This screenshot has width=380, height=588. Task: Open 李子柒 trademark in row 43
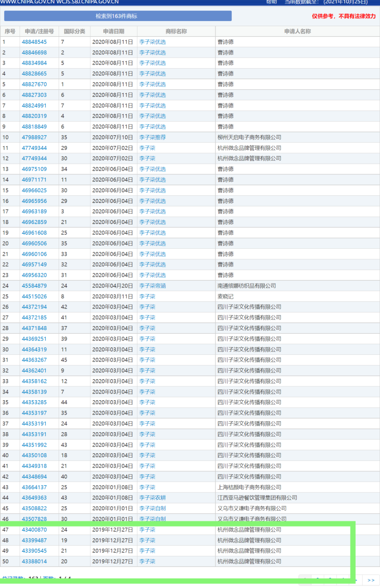tap(147, 487)
